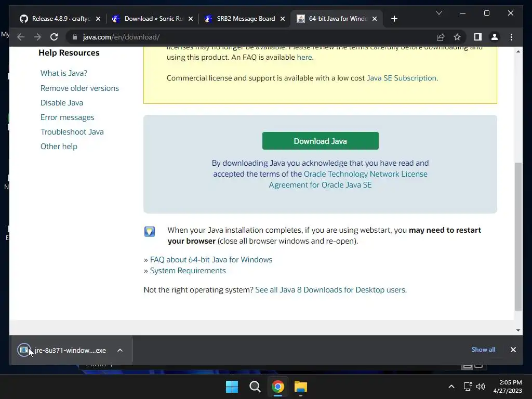Click the GitHub favicon on the first tab

pyautogui.click(x=24, y=19)
